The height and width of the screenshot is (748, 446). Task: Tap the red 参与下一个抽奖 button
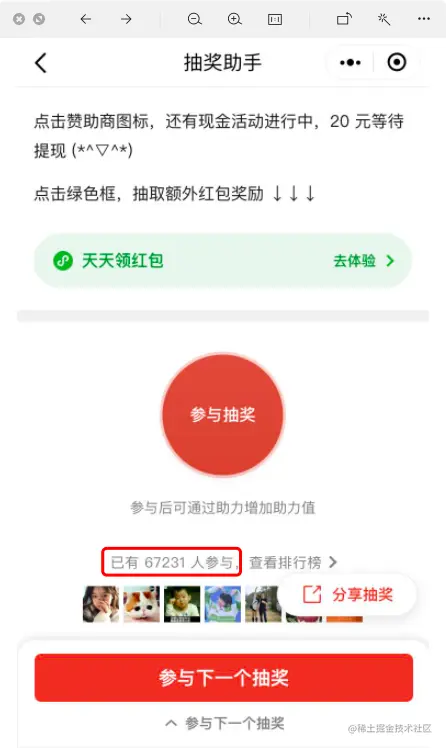(223, 677)
